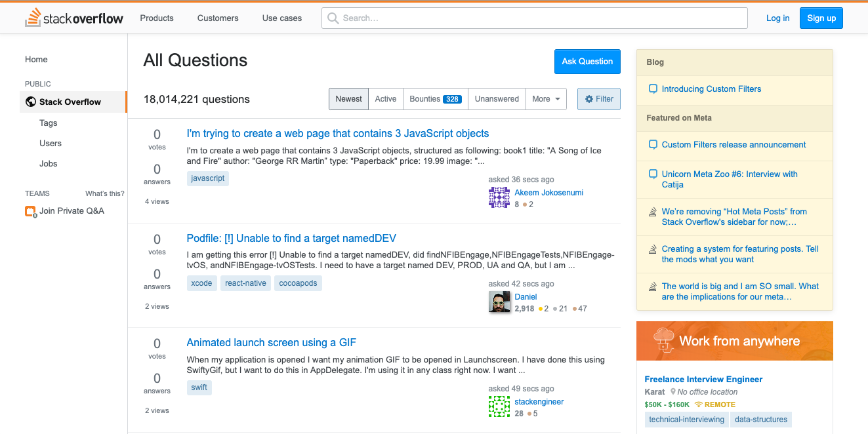Open the Products menu in the top bar
The width and height of the screenshot is (868, 434).
(x=156, y=18)
